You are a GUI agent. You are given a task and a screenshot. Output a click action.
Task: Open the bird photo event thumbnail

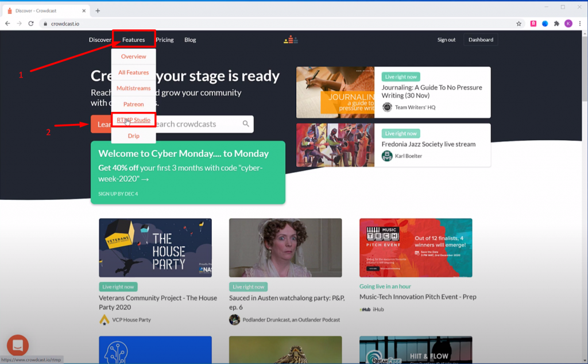pyautogui.click(x=285, y=350)
